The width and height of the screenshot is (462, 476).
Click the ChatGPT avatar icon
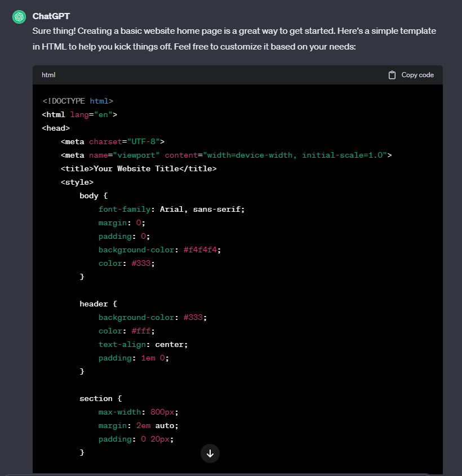coord(19,16)
